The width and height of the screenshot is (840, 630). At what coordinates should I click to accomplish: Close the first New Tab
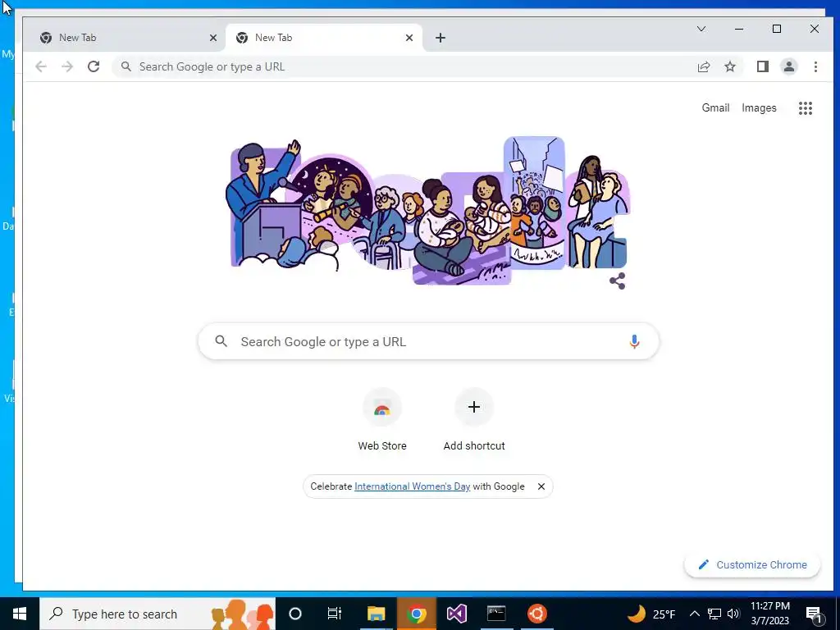(x=213, y=38)
